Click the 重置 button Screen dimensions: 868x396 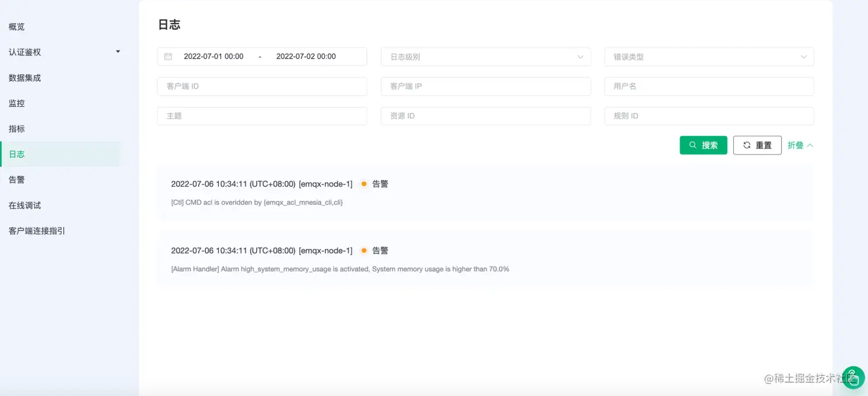coord(757,145)
